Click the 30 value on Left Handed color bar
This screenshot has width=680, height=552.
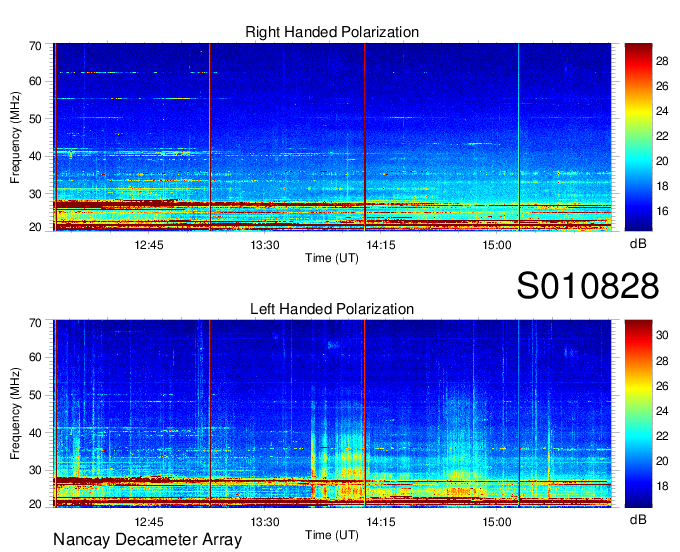pyautogui.click(x=662, y=335)
